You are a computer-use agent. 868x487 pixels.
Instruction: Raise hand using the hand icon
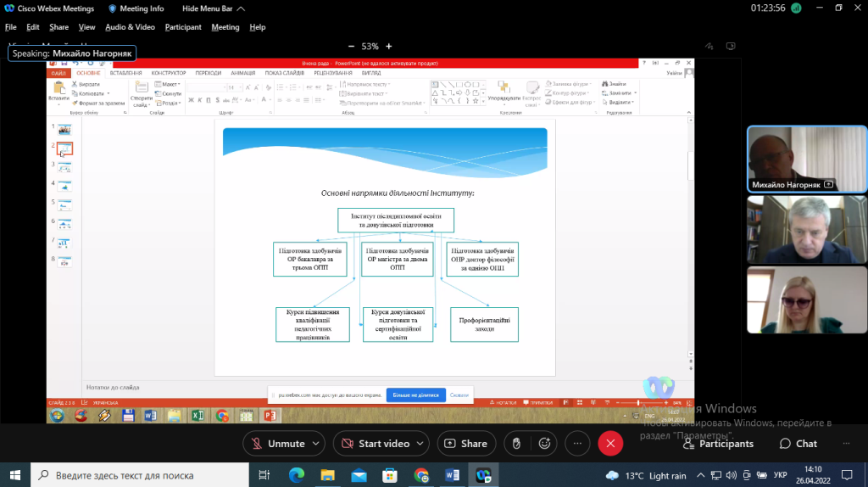[516, 443]
